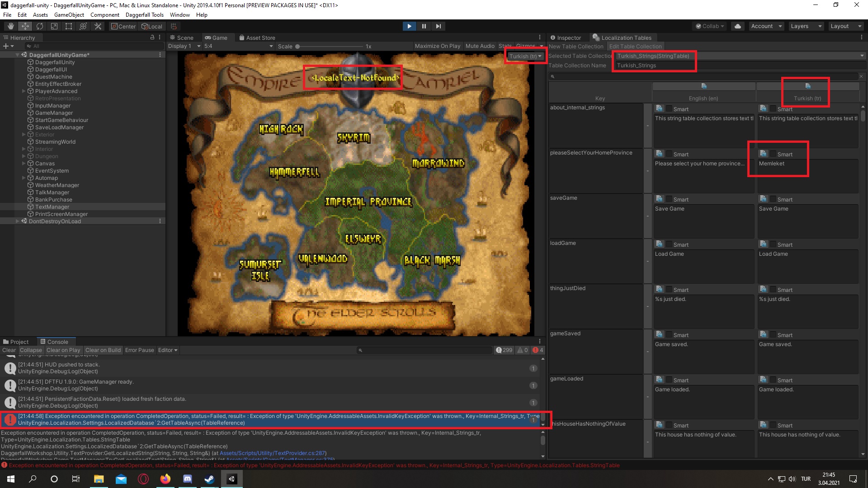Select the Scale tool

[54, 26]
